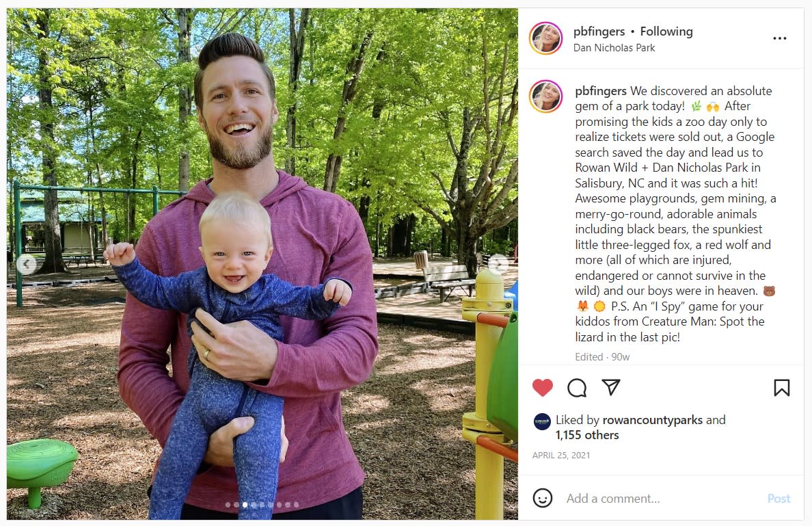The height and width of the screenshot is (526, 812).
Task: Go to the previous photo arrow
Action: (27, 264)
